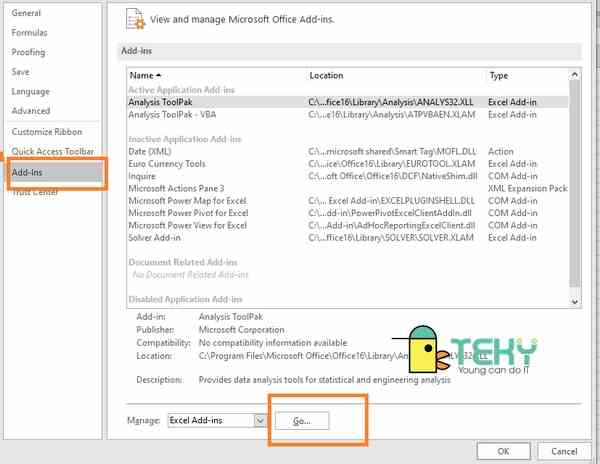Sort add-ins by Name column

coord(145,75)
